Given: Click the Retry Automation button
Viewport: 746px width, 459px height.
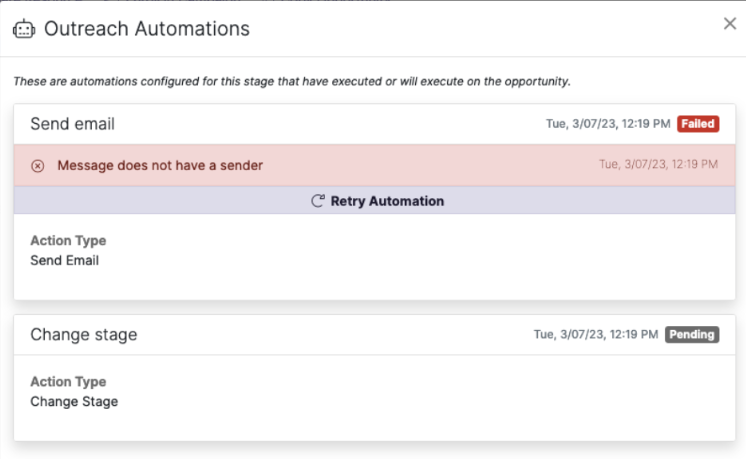Looking at the screenshot, I should click(374, 201).
